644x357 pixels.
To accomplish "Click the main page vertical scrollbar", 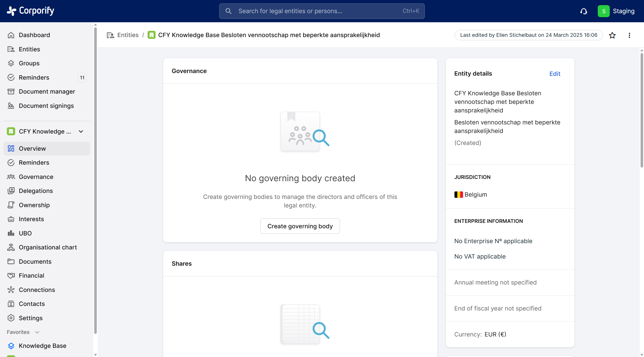I will coord(642,110).
